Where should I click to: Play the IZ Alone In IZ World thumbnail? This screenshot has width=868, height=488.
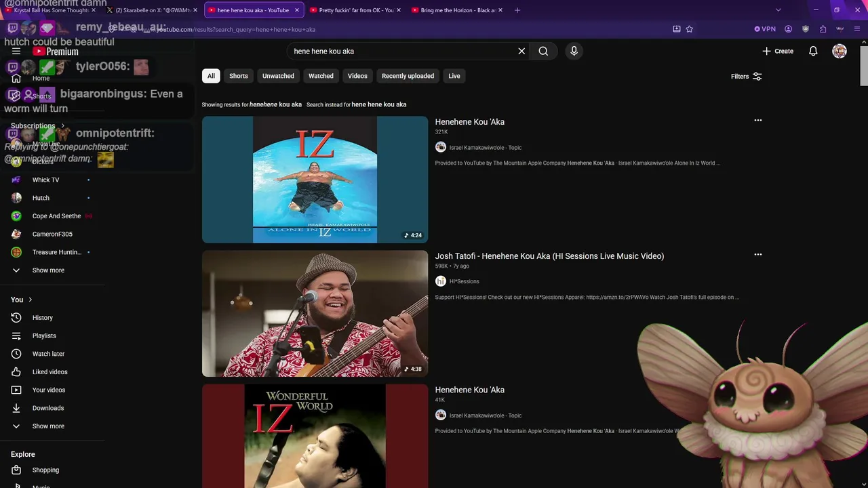coord(315,180)
